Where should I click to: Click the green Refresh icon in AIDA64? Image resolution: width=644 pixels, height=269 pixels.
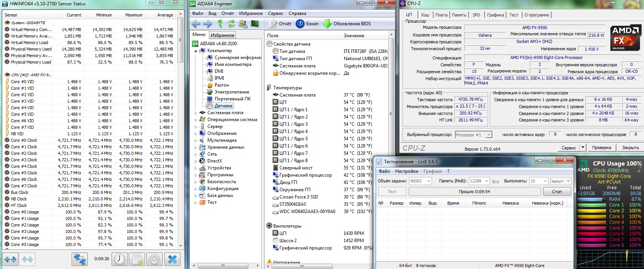coord(231,24)
